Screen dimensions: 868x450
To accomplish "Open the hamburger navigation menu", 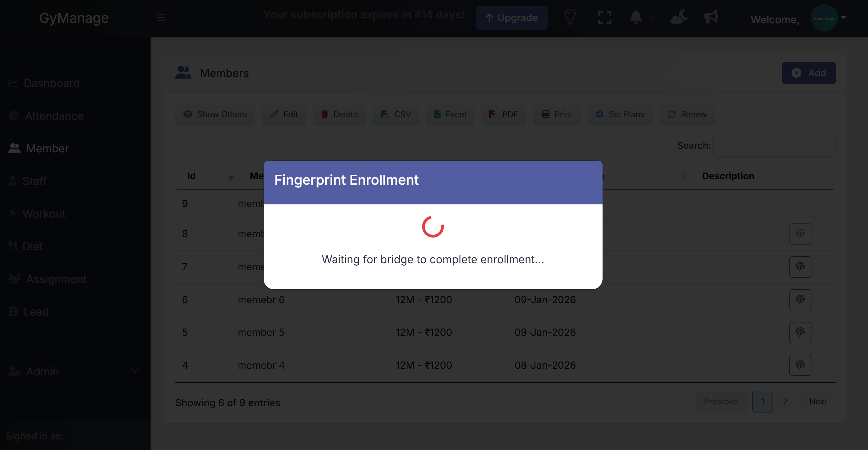I will [161, 18].
